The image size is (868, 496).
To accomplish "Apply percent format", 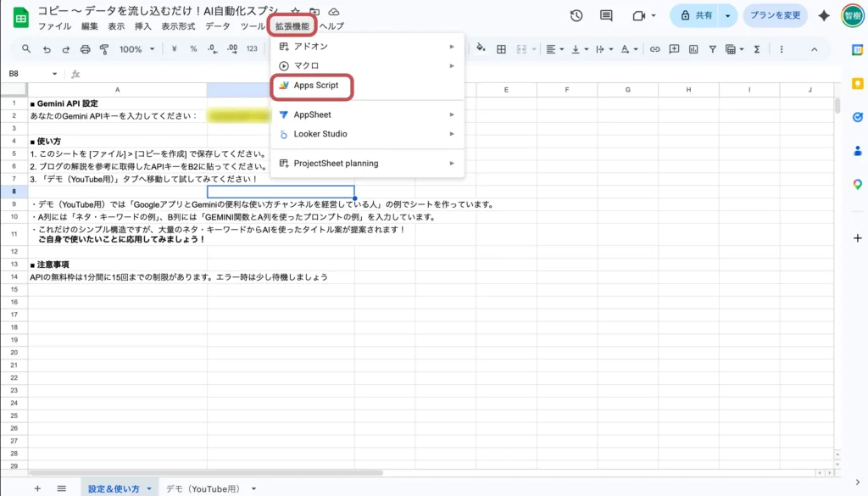I will [193, 49].
